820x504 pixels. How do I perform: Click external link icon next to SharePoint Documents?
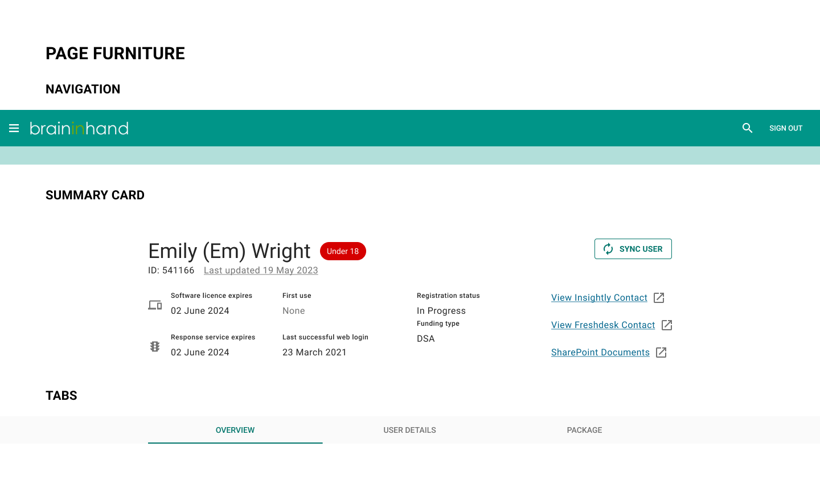coord(661,353)
